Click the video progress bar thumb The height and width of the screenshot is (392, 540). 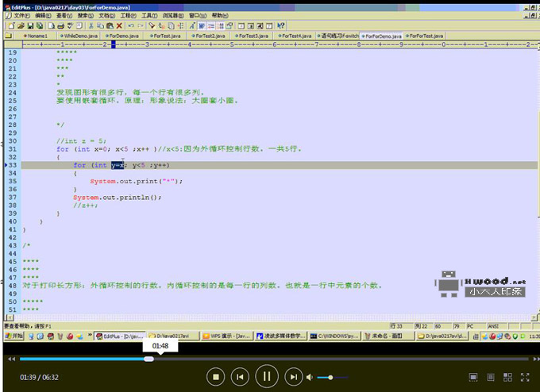coord(148,359)
